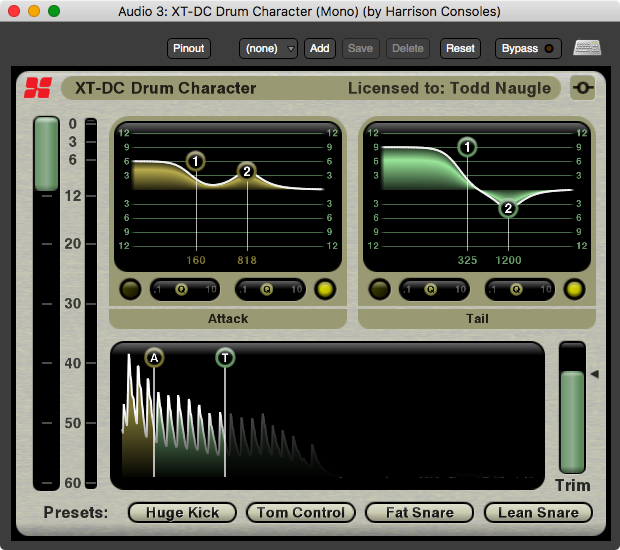Click the Pinout button

(189, 49)
